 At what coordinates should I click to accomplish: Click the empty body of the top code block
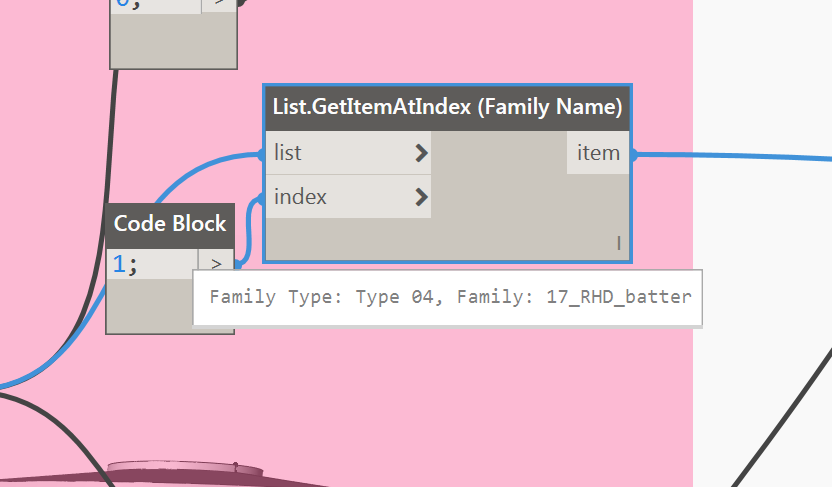tap(174, 40)
